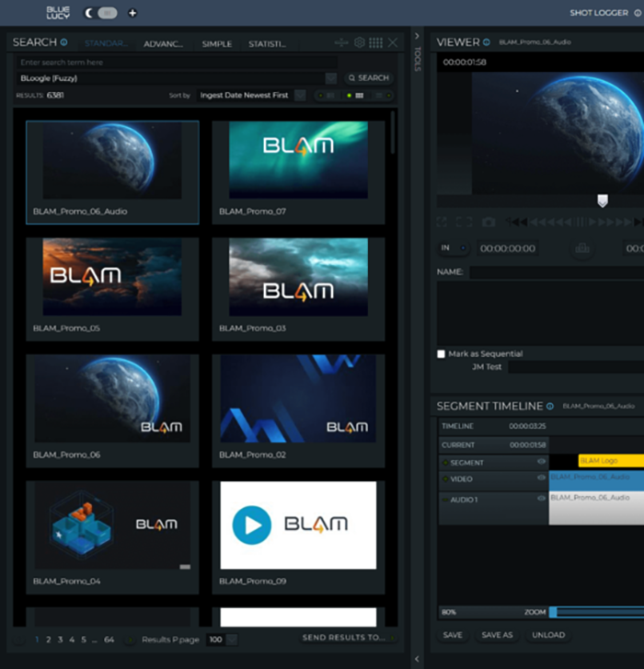Click the IN timecode field 00:00:00:00
The width and height of the screenshot is (644, 669).
pos(508,248)
